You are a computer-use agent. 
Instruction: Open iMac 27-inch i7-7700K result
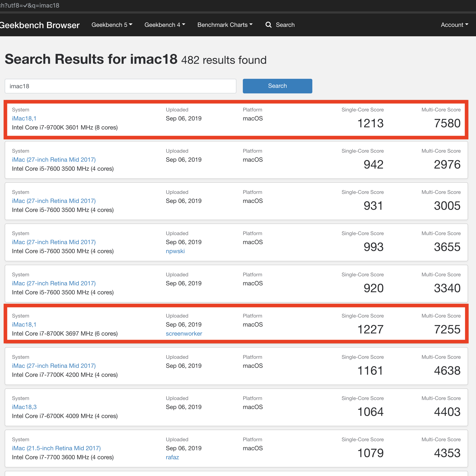[54, 366]
